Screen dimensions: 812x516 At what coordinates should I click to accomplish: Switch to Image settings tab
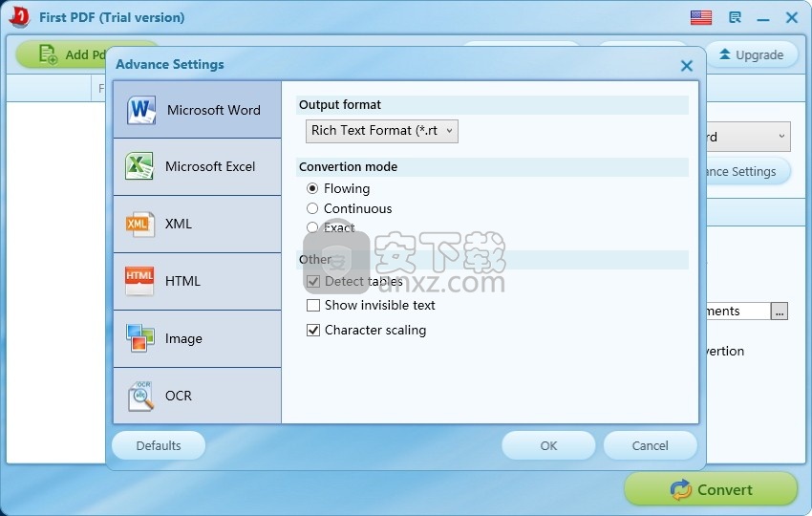tap(198, 339)
